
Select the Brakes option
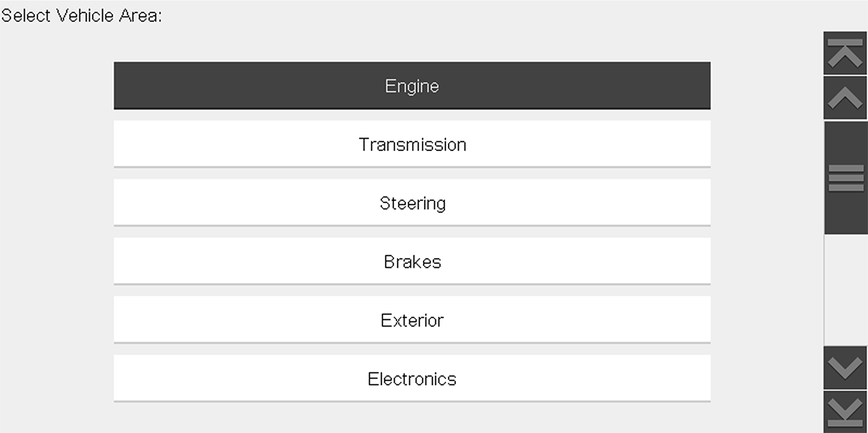(x=411, y=262)
